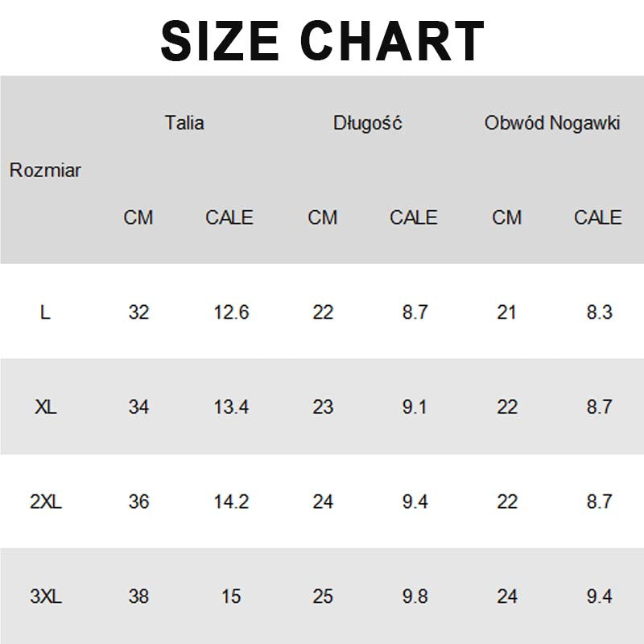
Task: Select the CALE subheader under Długość
Action: coord(414,217)
